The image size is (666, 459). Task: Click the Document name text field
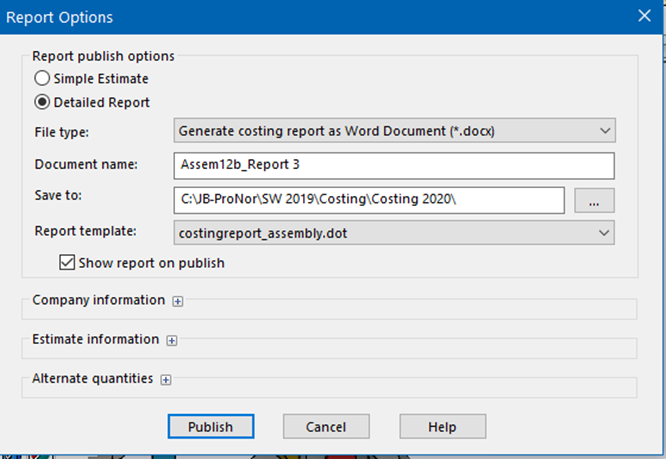(394, 166)
